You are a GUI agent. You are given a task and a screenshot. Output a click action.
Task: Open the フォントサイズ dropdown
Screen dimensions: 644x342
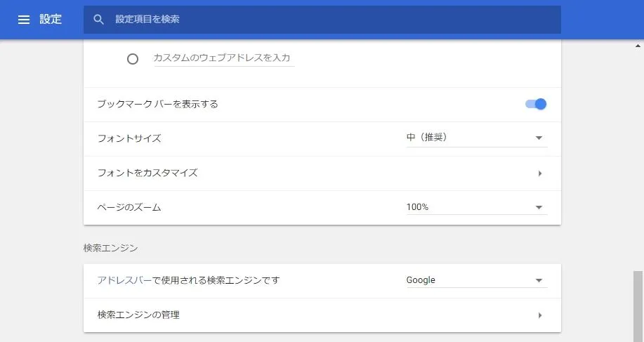click(x=476, y=138)
